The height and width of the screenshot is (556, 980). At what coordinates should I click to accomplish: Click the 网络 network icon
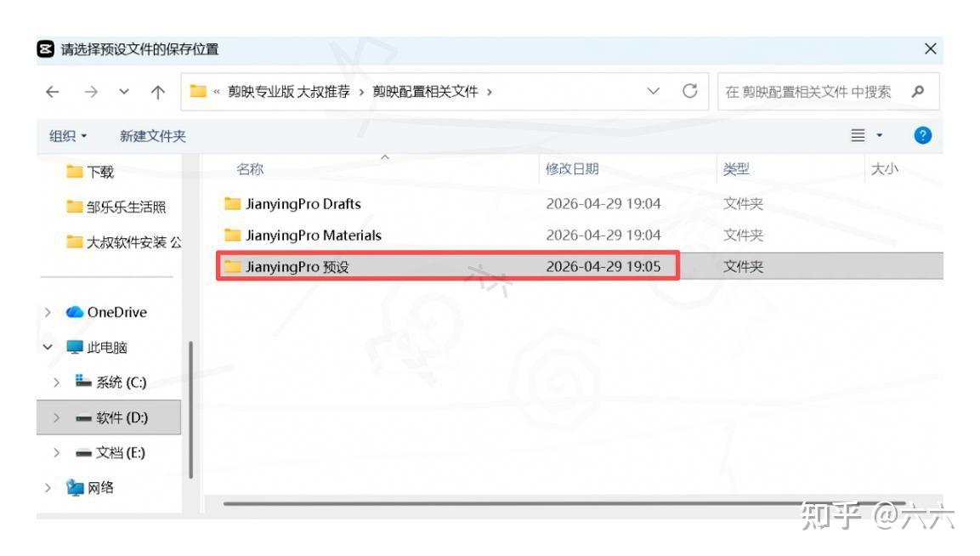[75, 487]
